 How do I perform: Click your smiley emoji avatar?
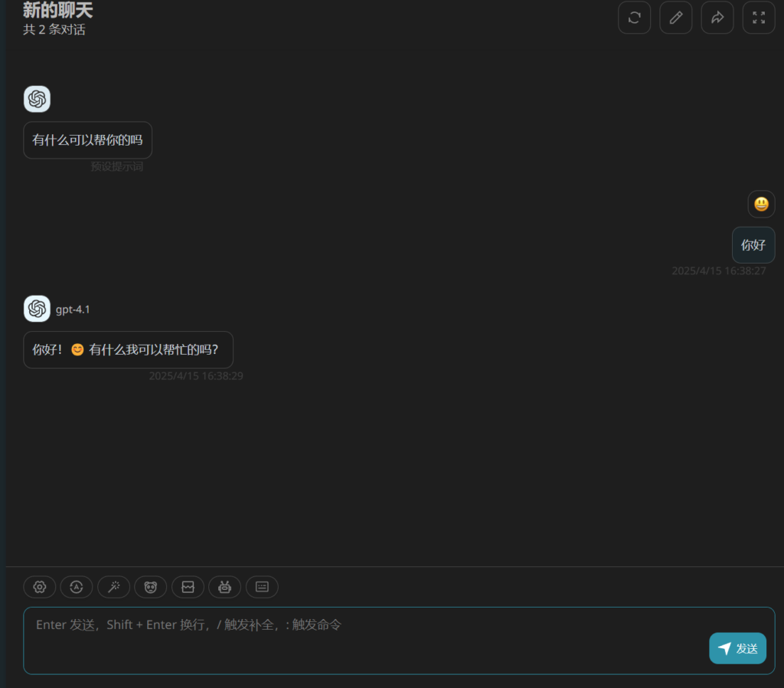[x=760, y=204]
